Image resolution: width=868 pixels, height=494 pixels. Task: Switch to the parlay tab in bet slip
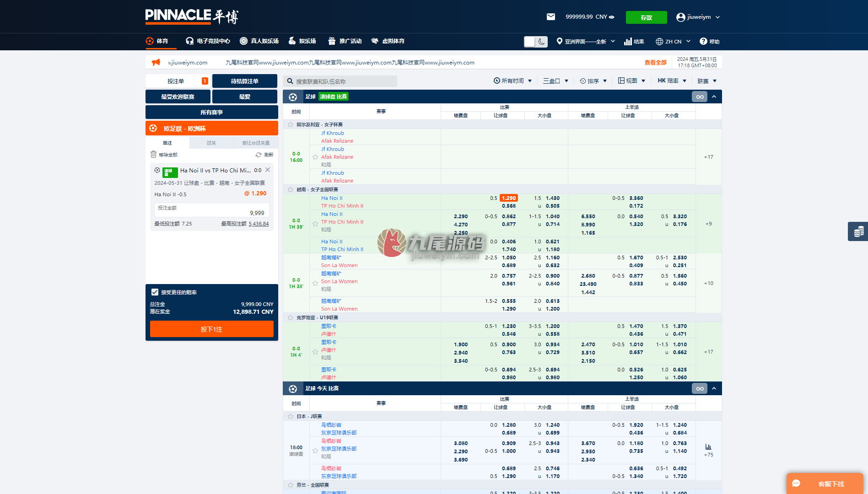[x=211, y=143]
